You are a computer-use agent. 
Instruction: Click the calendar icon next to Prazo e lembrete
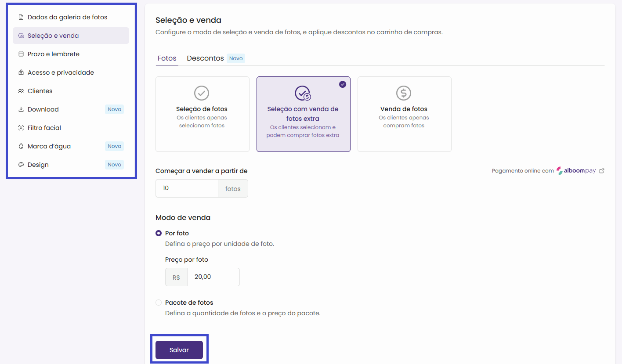click(21, 54)
